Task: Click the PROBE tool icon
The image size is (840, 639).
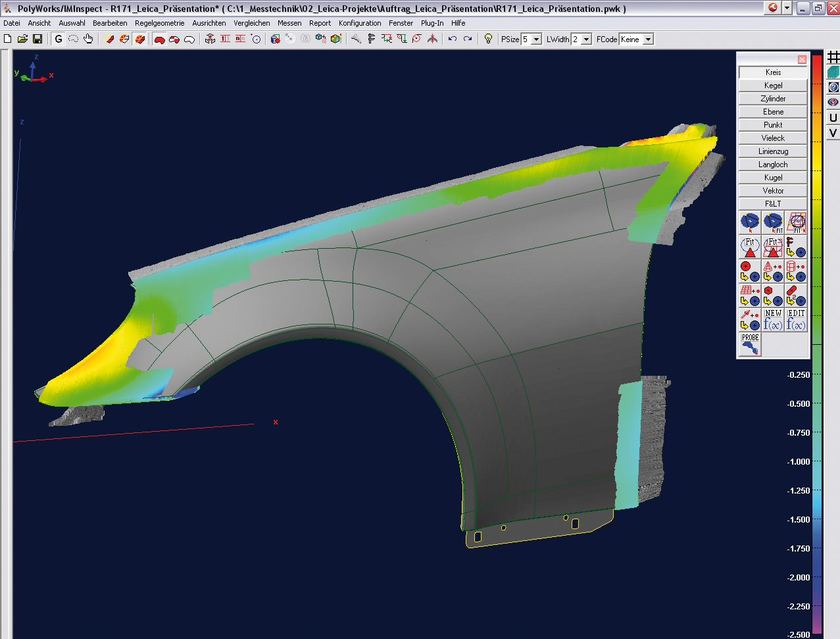Action: pos(750,344)
